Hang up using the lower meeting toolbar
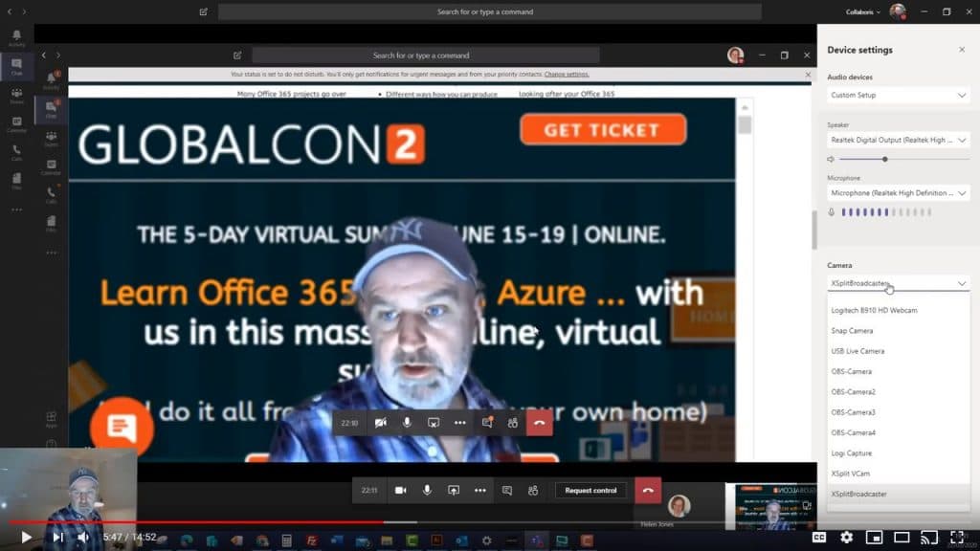 648,491
